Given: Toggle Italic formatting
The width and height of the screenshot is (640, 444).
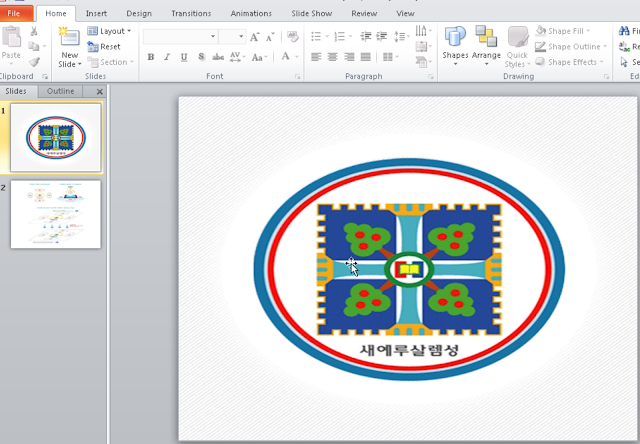Looking at the screenshot, I should [x=167, y=57].
